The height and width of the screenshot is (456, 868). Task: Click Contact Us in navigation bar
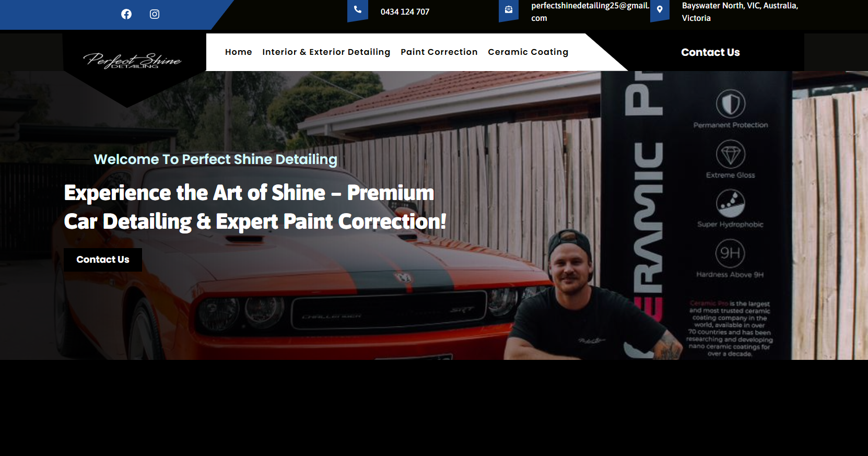point(710,52)
